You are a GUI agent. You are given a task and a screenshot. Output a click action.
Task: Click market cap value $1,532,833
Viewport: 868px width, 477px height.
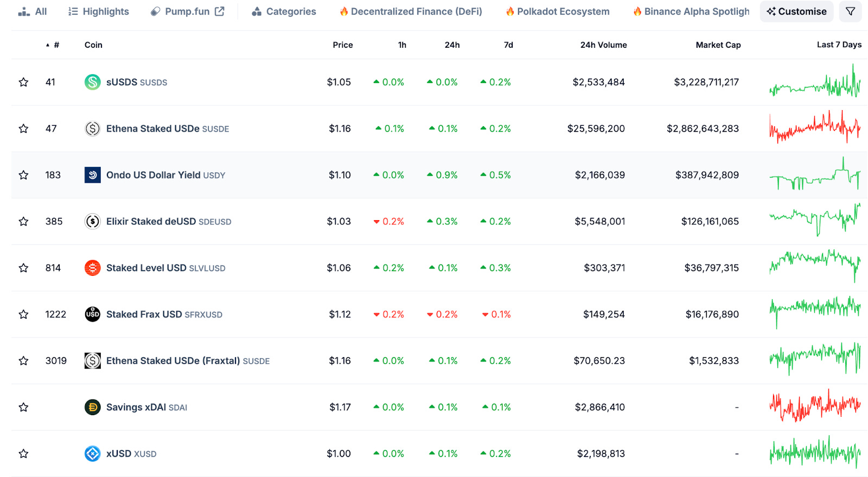coord(714,361)
